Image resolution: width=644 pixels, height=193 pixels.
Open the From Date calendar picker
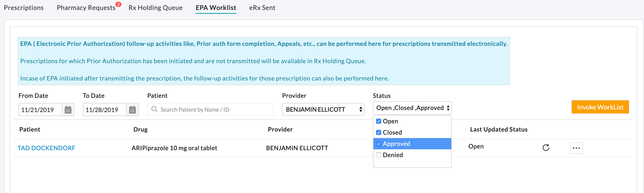coord(68,110)
